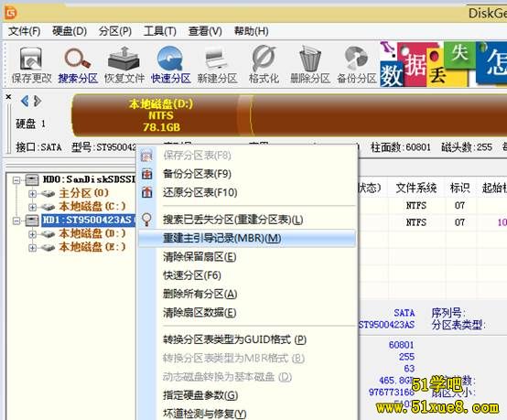
Task: Select HD1:ST9500423AS in the disk tree
Action: tap(89, 221)
